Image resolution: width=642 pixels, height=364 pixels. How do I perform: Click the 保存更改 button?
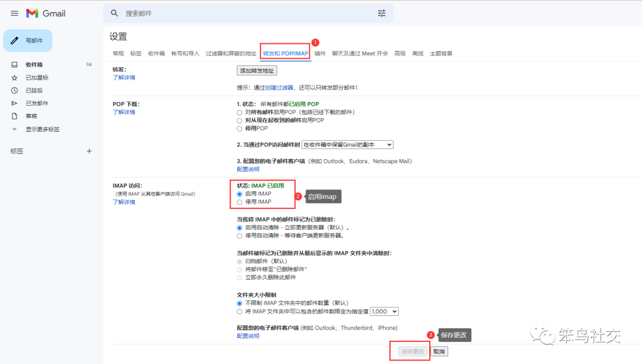point(413,352)
